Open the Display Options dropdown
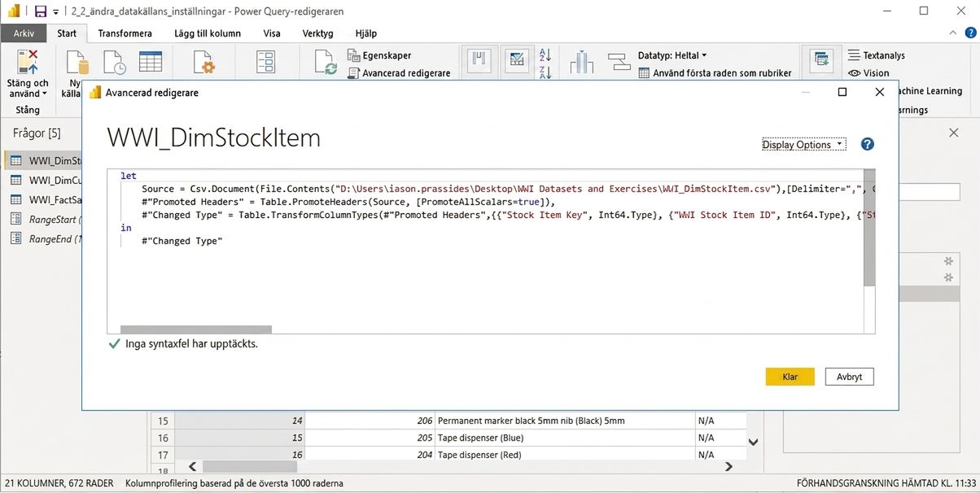 (803, 145)
